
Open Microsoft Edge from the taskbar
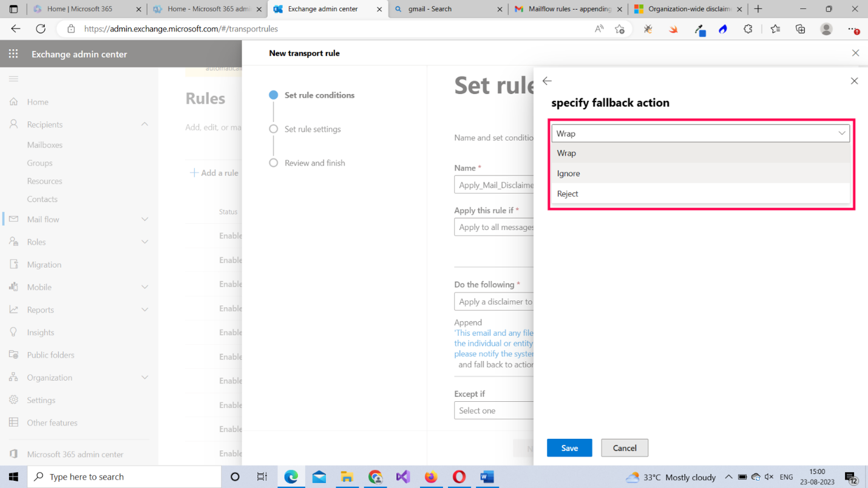(291, 477)
